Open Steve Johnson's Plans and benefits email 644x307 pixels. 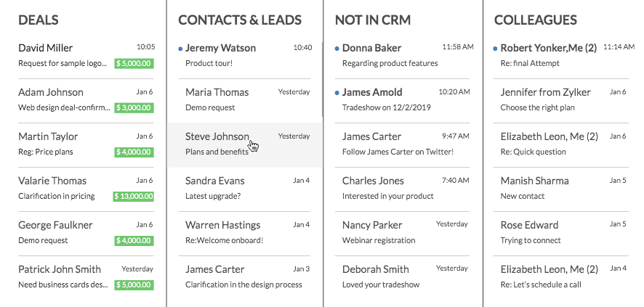click(244, 144)
